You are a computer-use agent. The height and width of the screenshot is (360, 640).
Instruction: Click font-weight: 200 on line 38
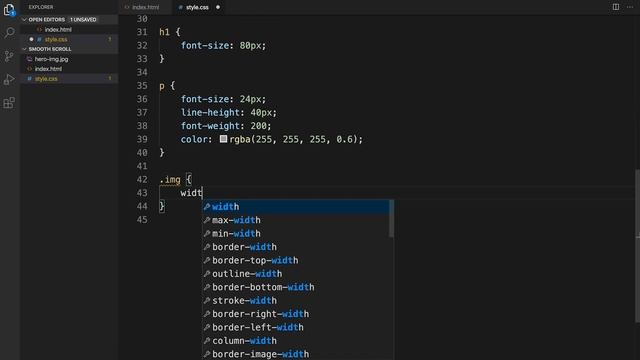click(226, 126)
